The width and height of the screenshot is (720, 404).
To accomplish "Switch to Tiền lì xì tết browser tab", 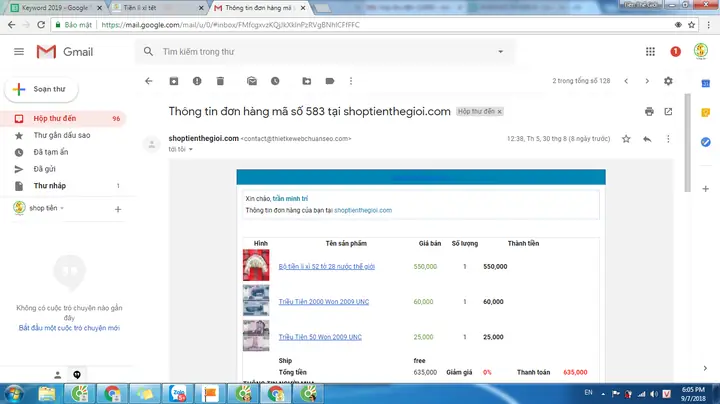I will pyautogui.click(x=158, y=8).
